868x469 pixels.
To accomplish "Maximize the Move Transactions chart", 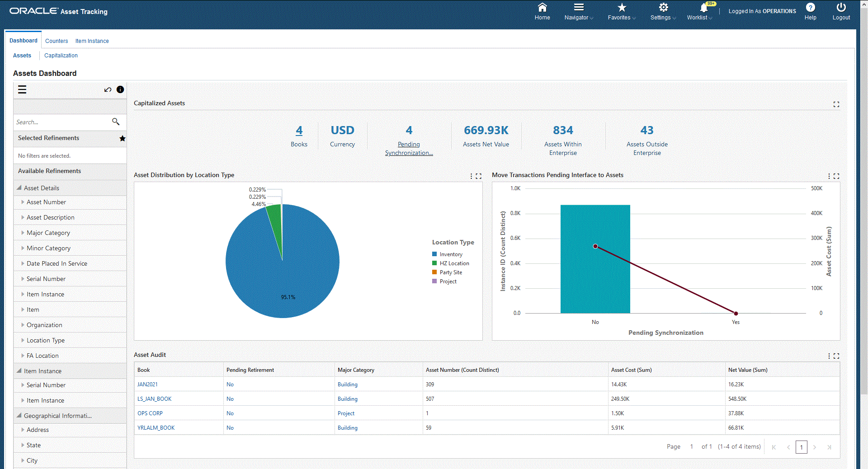I will click(x=836, y=176).
